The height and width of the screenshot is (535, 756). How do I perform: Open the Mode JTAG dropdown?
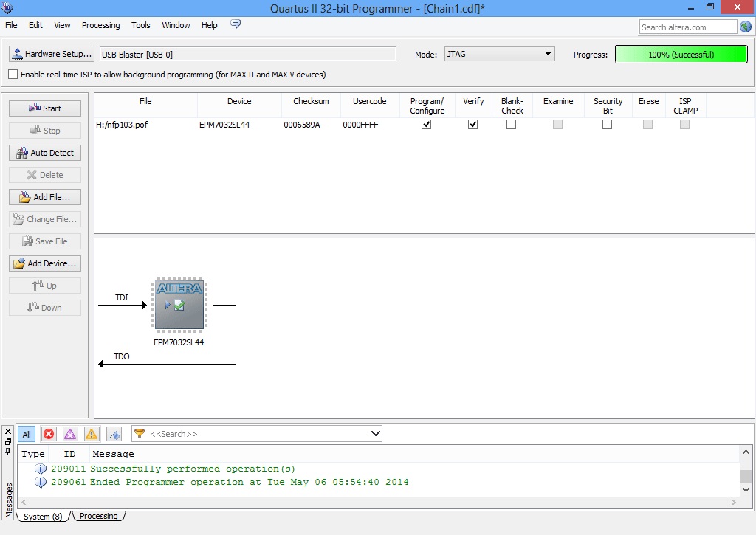point(500,54)
